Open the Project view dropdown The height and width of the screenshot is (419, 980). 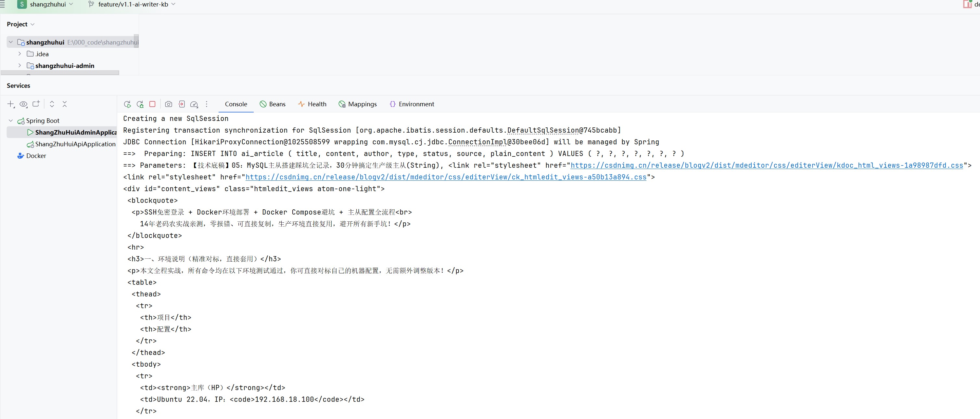coord(20,24)
